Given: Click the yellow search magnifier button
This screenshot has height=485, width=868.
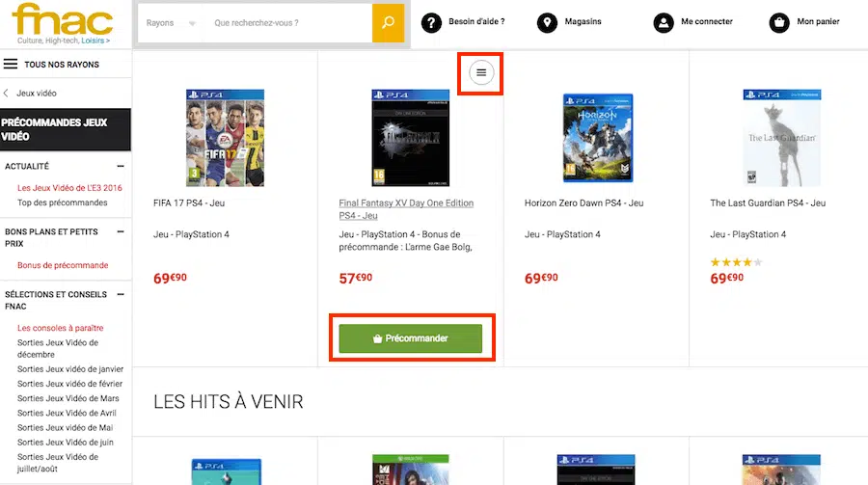Looking at the screenshot, I should 387,23.
